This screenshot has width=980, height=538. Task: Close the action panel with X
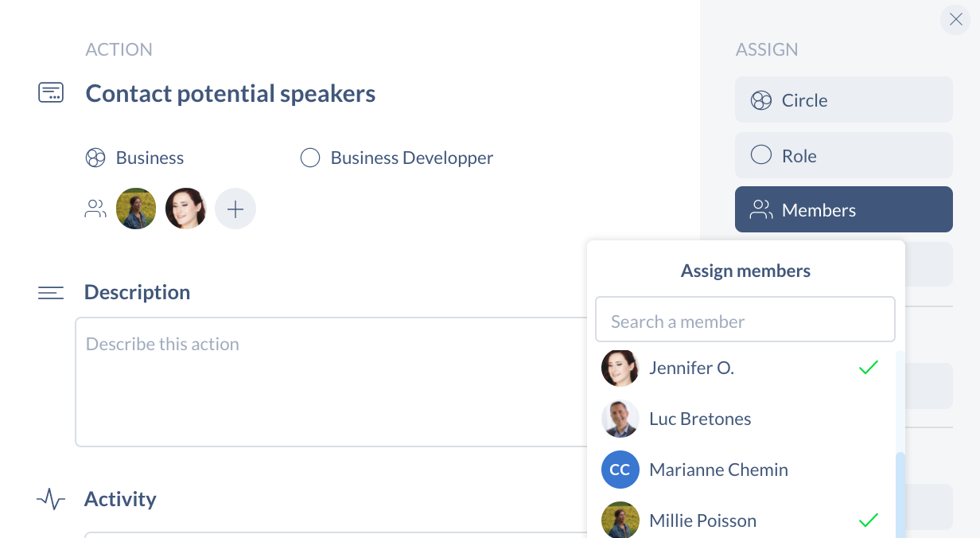click(955, 20)
